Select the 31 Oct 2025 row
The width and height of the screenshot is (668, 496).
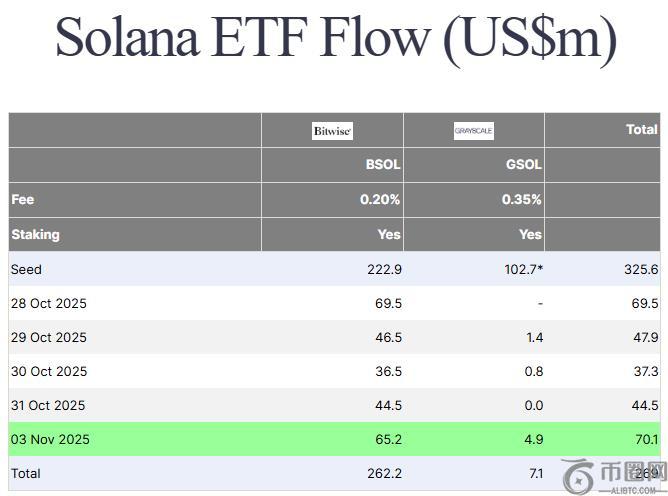(x=49, y=406)
